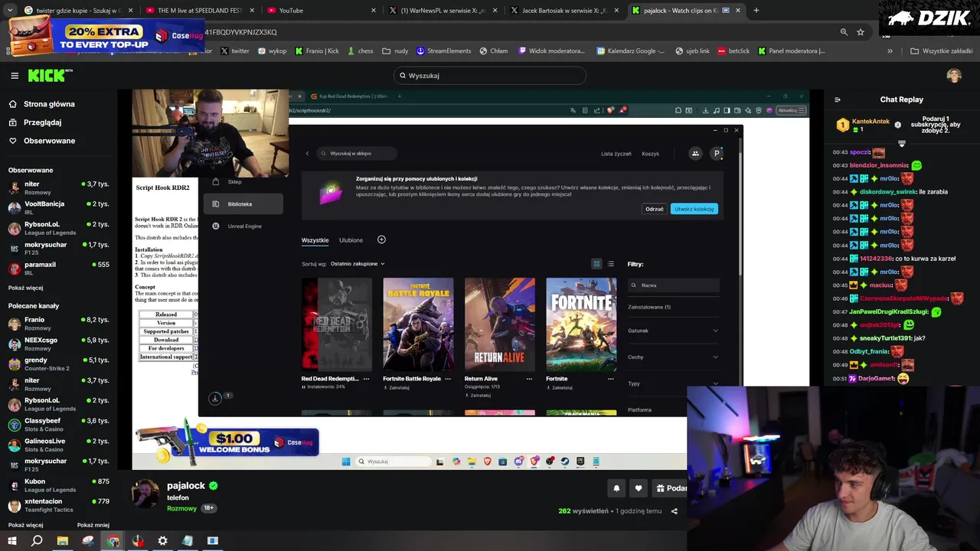Viewport: 980px width, 551px height.
Task: Switch to the YouTube browser tab
Action: point(322,10)
